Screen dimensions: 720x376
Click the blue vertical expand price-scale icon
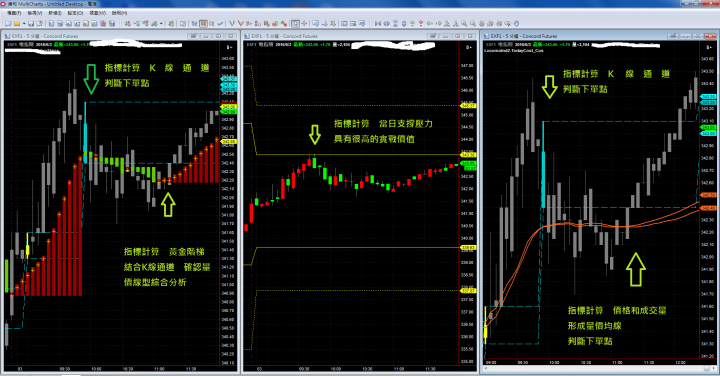[x=404, y=23]
